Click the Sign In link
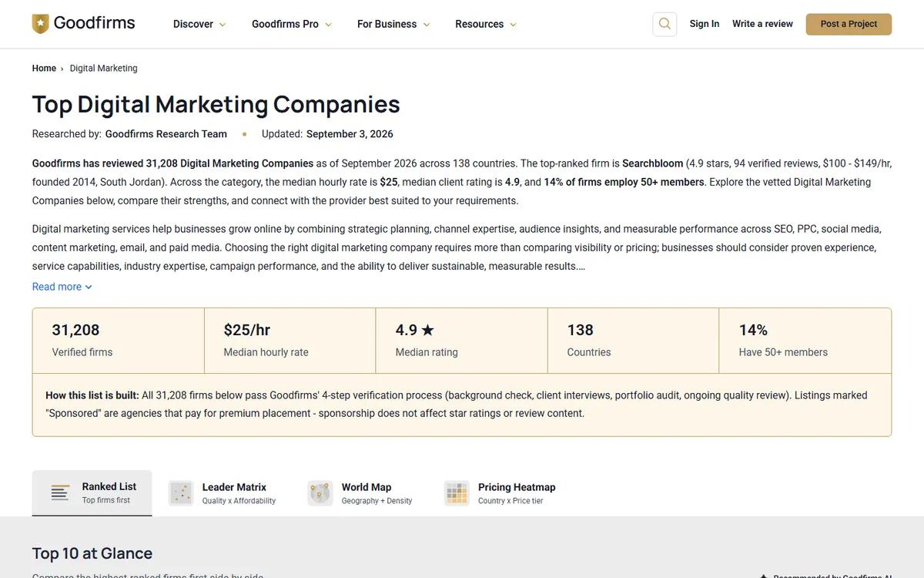This screenshot has width=924, height=578. point(705,24)
